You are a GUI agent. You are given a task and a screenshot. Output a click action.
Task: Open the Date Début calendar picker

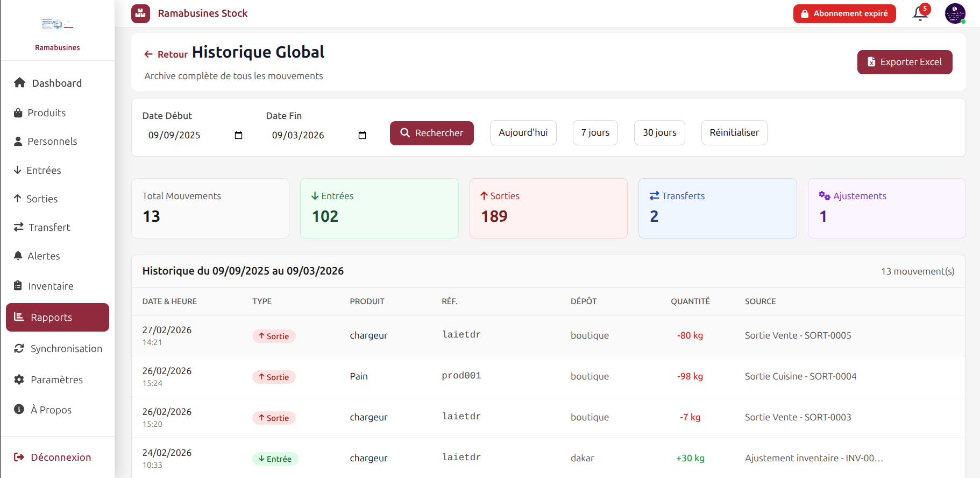(238, 135)
